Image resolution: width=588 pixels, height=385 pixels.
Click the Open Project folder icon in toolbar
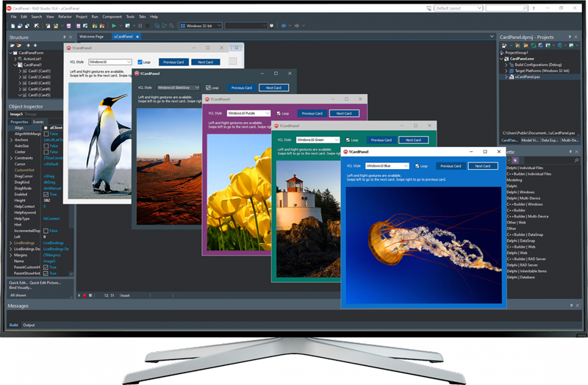tap(56, 26)
